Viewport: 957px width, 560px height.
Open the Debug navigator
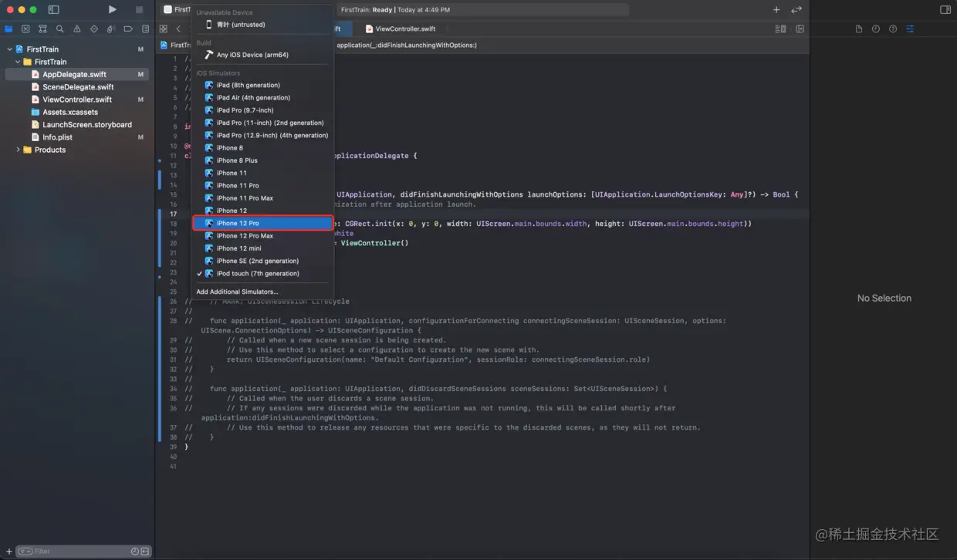tap(111, 29)
